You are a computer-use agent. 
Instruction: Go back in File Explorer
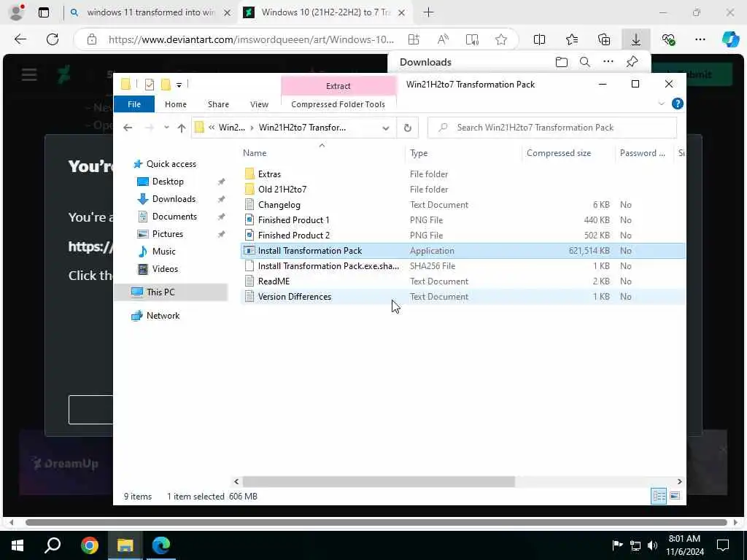coord(128,128)
